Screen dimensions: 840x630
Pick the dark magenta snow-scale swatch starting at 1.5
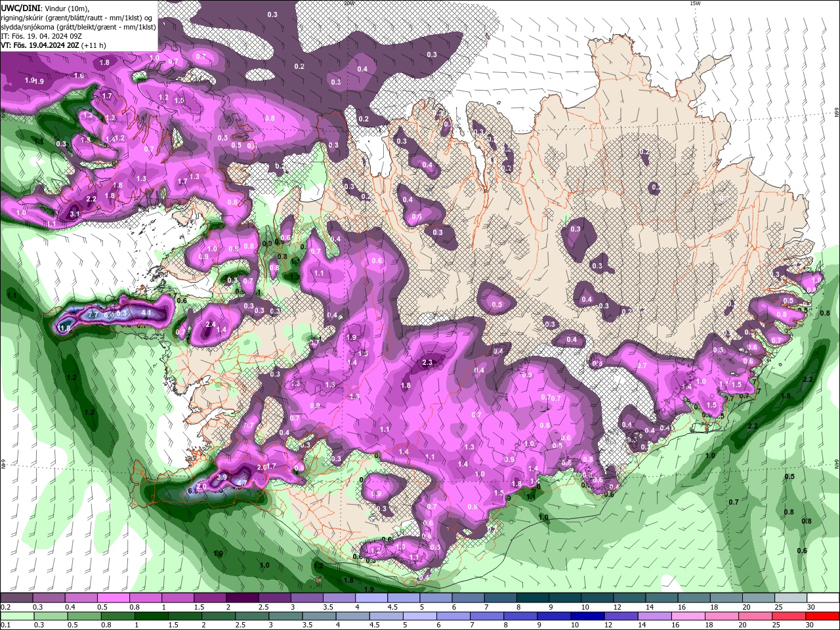[209, 598]
